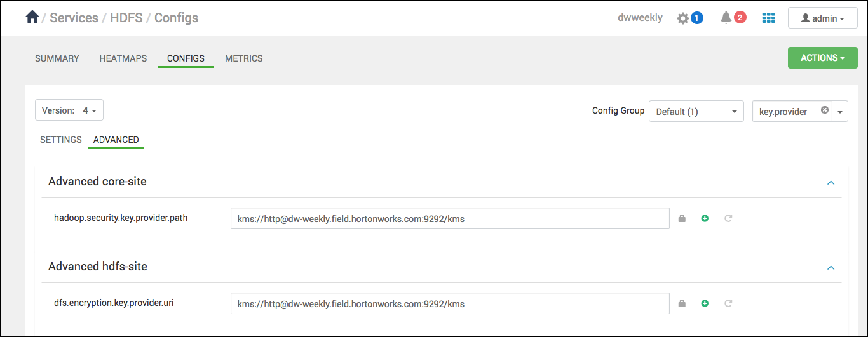Viewport: 868px width, 337px height.
Task: Go to the Ambari home icon
Action: pos(32,17)
